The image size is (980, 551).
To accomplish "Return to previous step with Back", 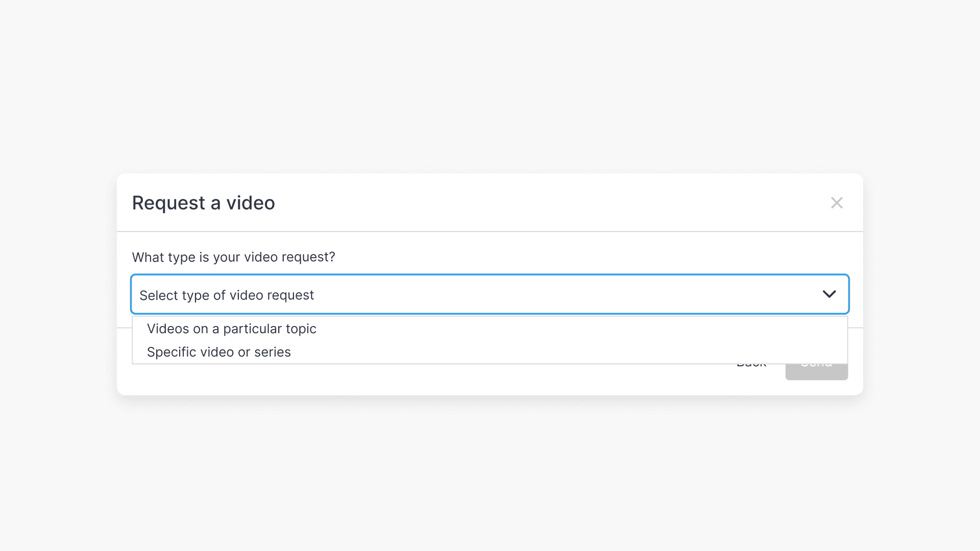I will tap(751, 362).
